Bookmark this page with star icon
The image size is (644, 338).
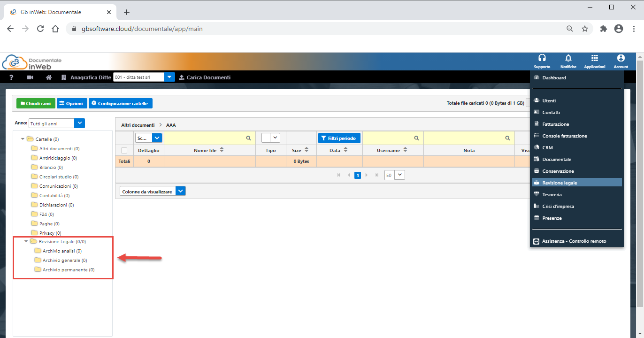pos(585,29)
